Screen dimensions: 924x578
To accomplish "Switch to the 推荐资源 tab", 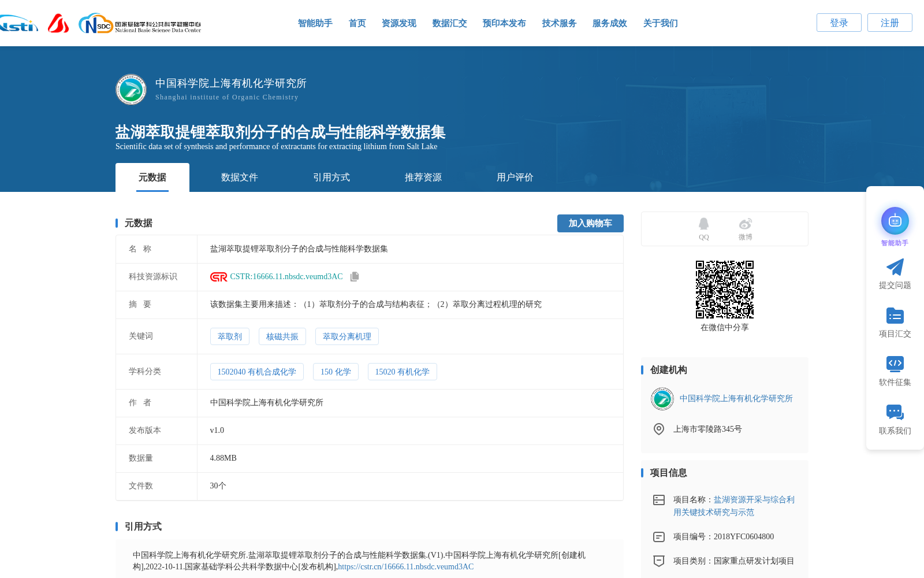I will point(423,177).
